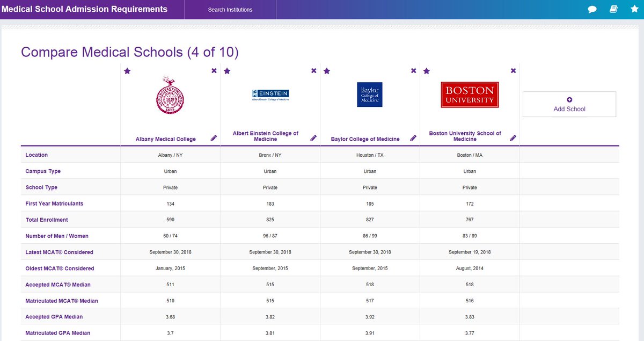The width and height of the screenshot is (644, 341).
Task: Open Search Institutions tab
Action: (x=230, y=10)
